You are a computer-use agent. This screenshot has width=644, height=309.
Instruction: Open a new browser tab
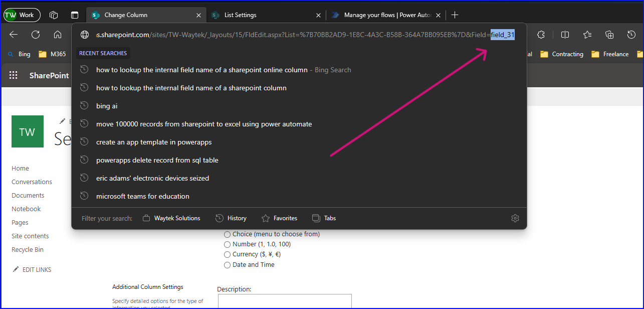point(455,15)
